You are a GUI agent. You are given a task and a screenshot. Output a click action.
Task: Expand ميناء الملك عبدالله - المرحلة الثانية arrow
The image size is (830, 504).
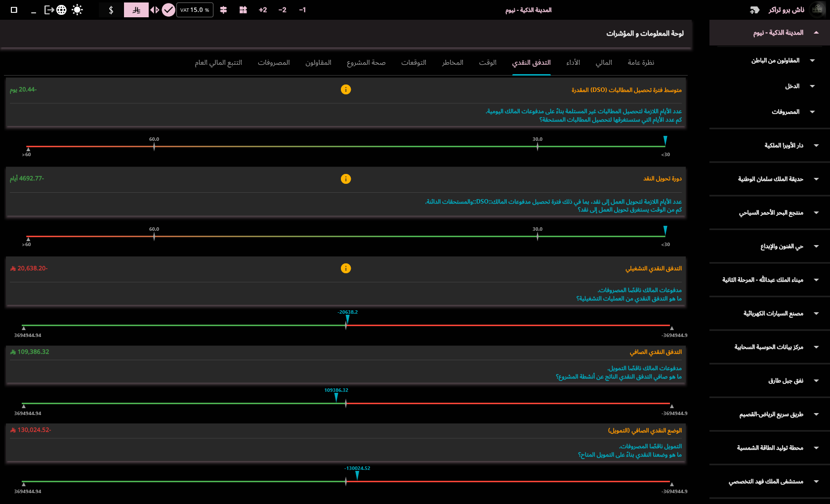point(816,280)
